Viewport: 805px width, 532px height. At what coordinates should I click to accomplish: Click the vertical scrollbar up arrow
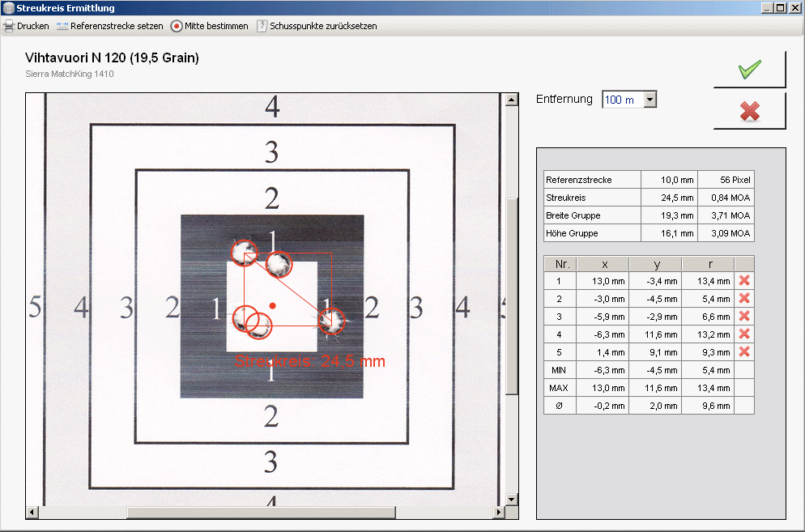(x=511, y=100)
